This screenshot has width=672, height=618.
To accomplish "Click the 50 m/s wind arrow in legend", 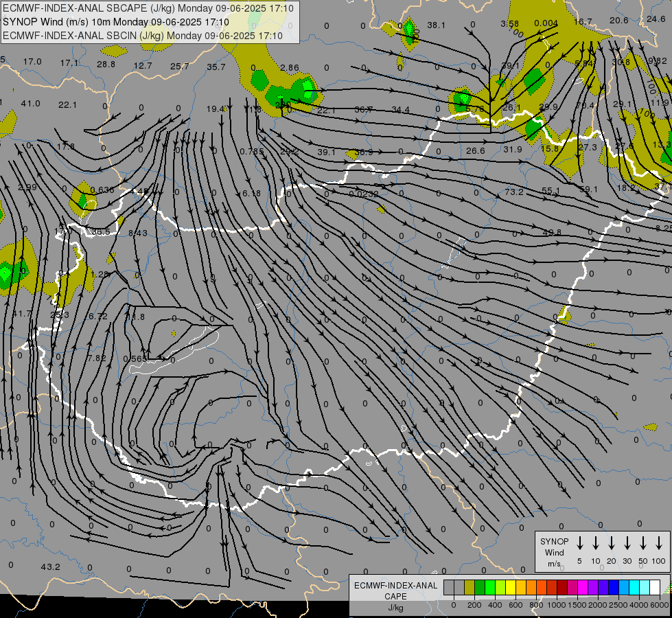I will [643, 543].
